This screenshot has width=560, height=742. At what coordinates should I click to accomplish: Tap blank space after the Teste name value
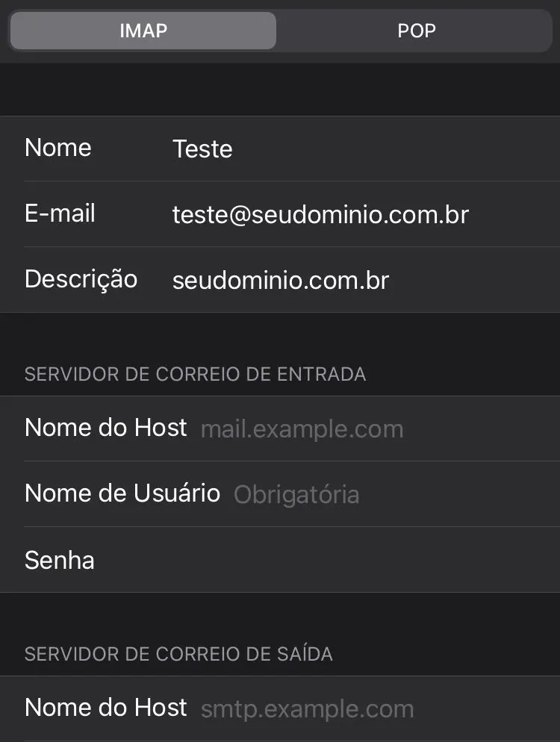(396, 149)
